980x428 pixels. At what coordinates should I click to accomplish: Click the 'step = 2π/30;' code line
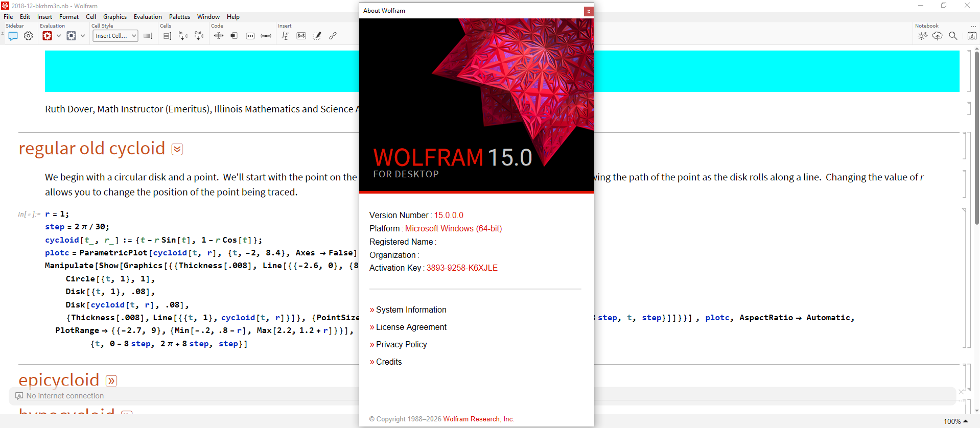tap(77, 227)
